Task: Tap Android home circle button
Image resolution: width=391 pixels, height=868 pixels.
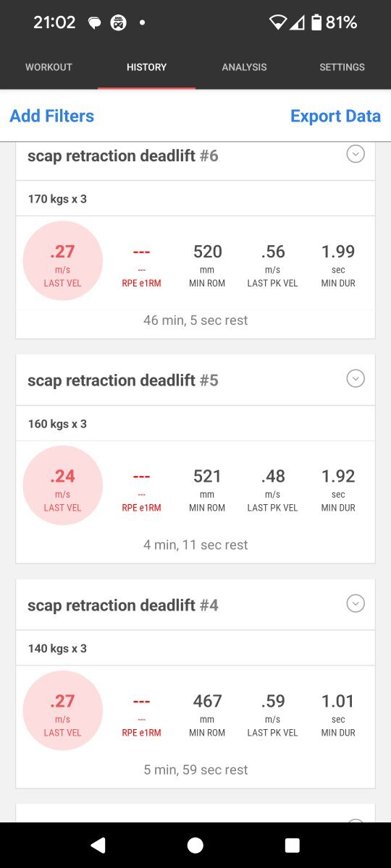Action: (195, 845)
